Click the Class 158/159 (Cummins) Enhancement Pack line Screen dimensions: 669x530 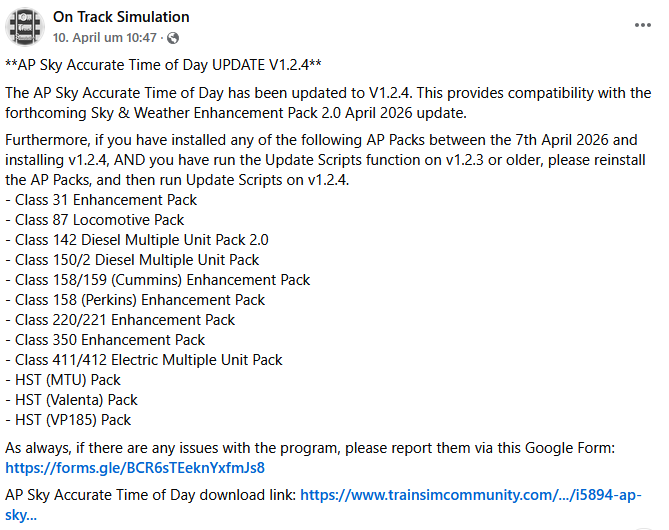158,280
